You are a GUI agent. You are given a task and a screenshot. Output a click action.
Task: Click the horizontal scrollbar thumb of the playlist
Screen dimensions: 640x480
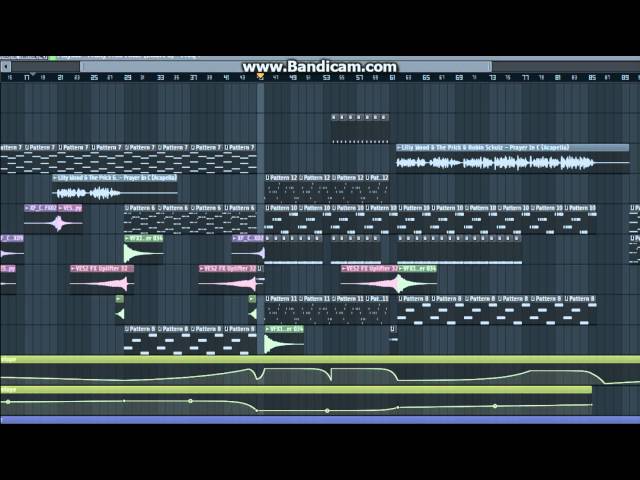286,67
